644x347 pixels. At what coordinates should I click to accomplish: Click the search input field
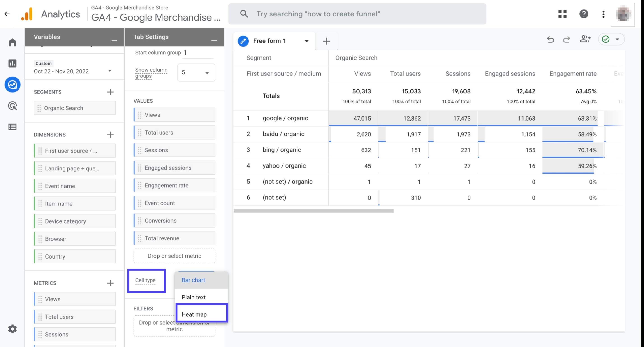click(x=357, y=14)
